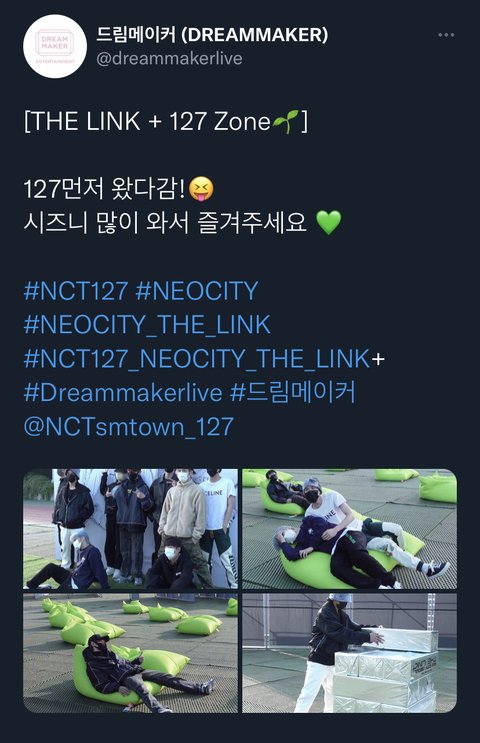View the photo of members on beanbag
This screenshot has width=480, height=743.
(350, 529)
